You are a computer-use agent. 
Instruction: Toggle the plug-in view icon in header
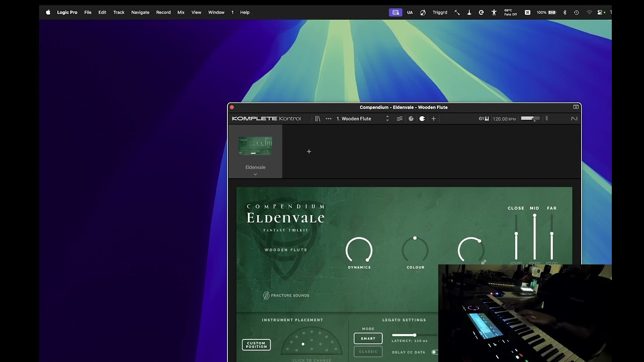tap(422, 119)
